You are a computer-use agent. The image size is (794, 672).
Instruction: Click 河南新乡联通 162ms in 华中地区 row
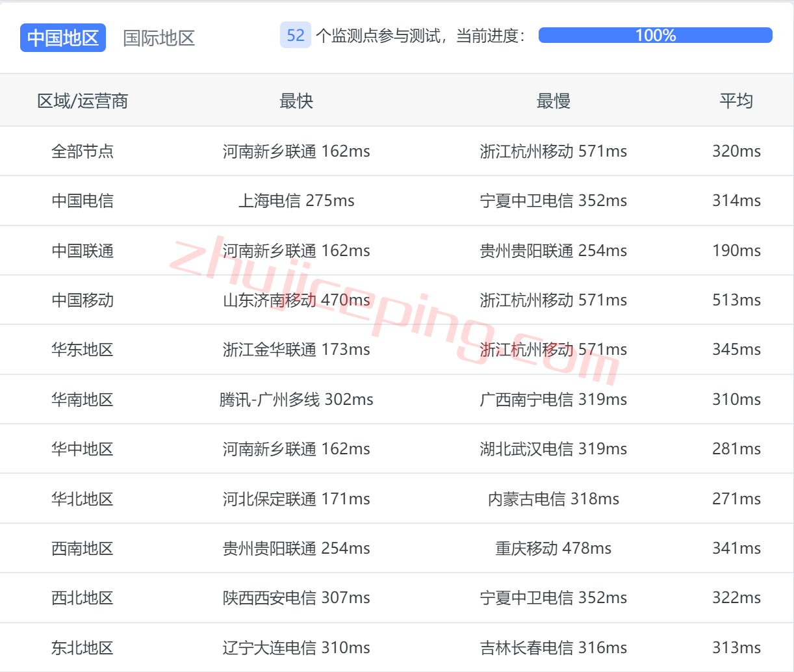(x=296, y=448)
